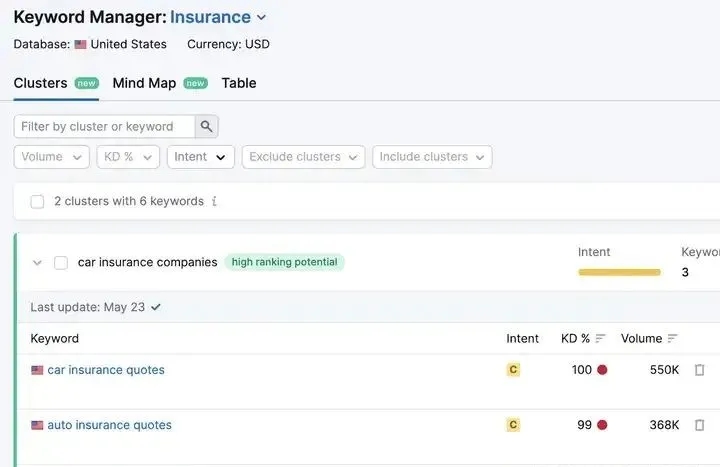
Task: Click the Filter by cluster or keyword field
Action: point(104,126)
